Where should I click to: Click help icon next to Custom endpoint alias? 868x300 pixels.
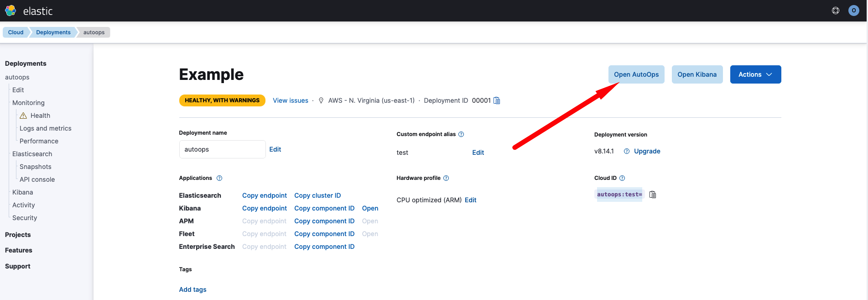(461, 134)
